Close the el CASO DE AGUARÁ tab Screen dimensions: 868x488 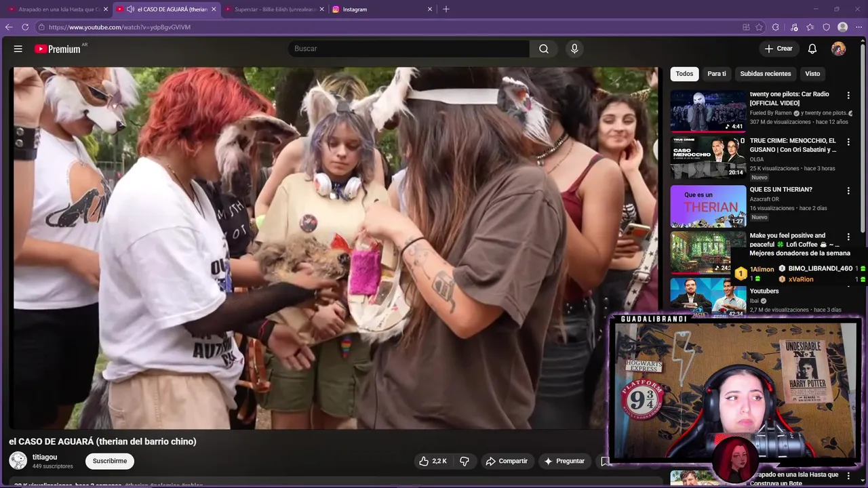[x=214, y=9]
